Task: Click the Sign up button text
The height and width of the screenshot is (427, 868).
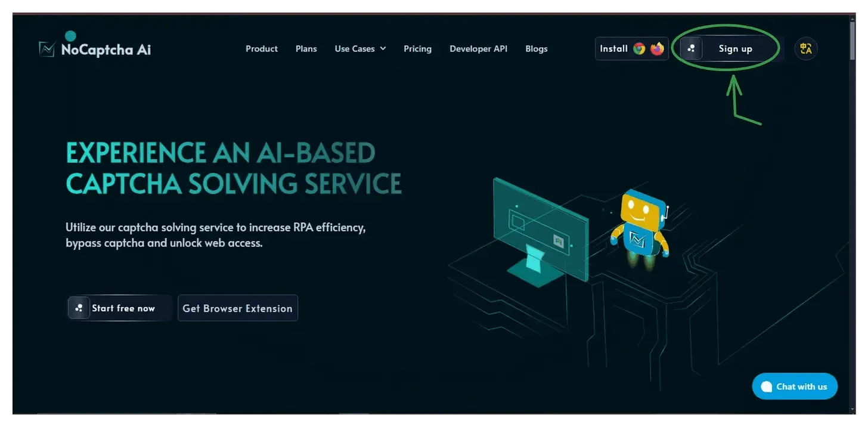Action: [x=735, y=49]
